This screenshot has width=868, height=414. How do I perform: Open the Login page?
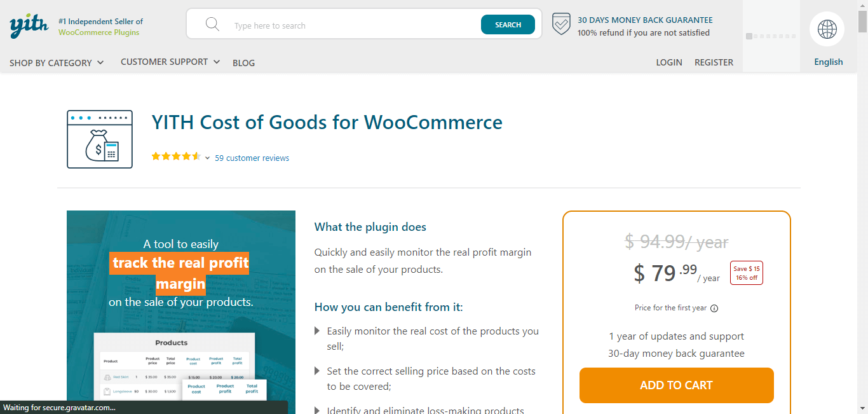669,62
